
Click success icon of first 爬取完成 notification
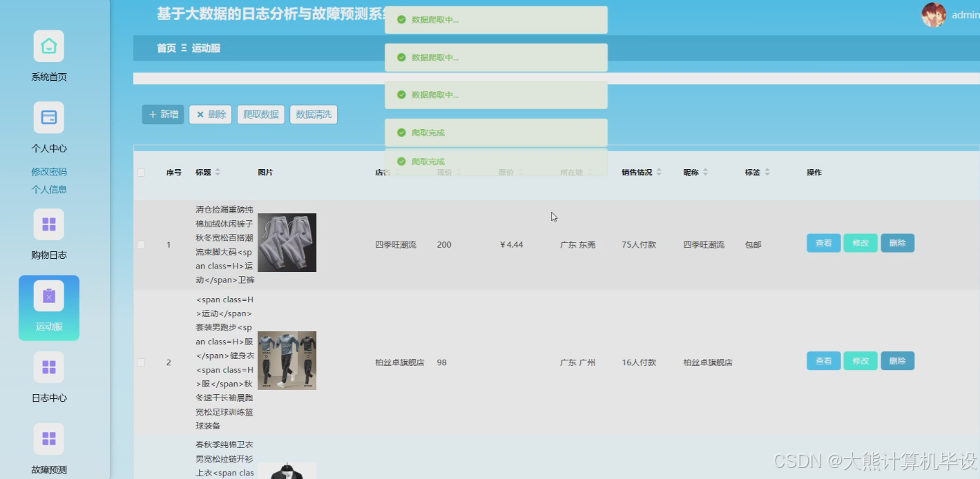[x=401, y=133]
